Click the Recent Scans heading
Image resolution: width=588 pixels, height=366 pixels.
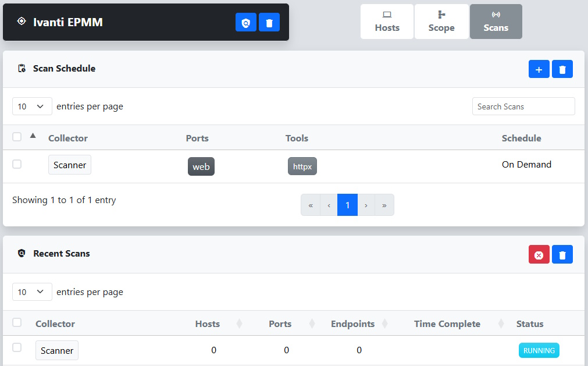coord(62,254)
